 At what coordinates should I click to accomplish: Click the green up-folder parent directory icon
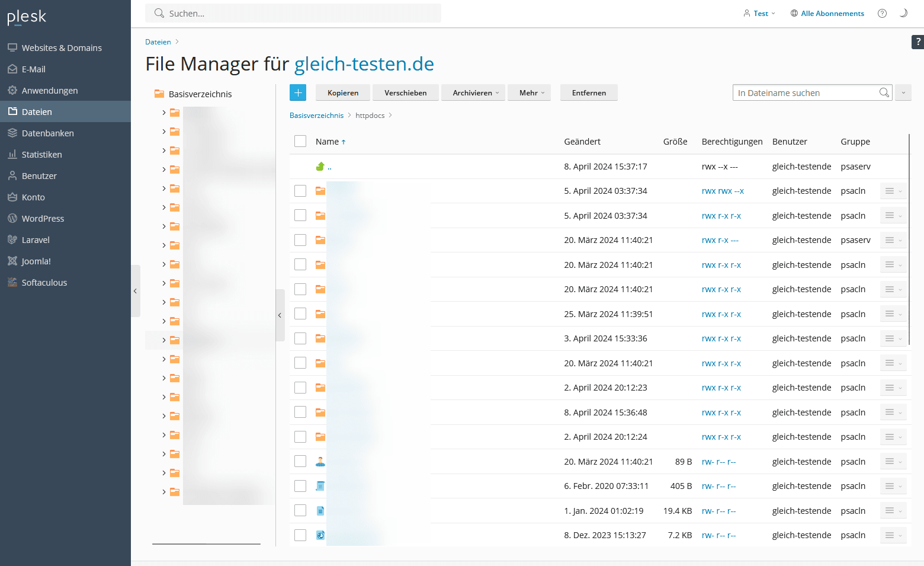coord(320,167)
